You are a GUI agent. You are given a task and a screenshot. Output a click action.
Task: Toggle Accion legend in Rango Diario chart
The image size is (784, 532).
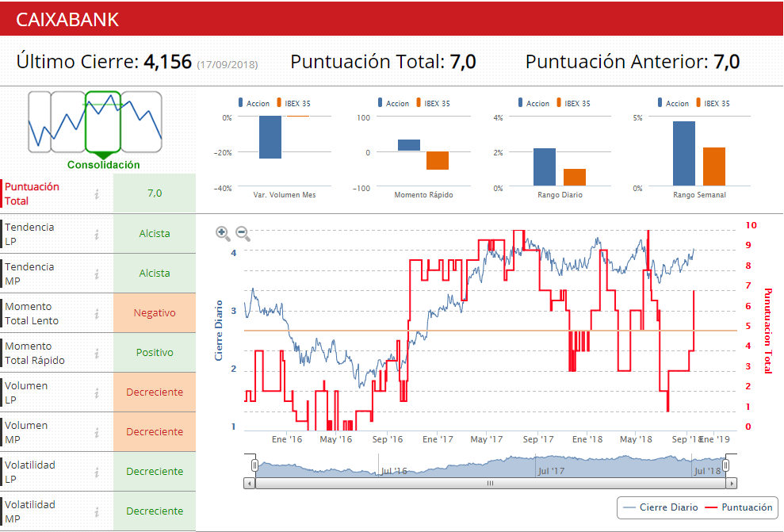534,103
